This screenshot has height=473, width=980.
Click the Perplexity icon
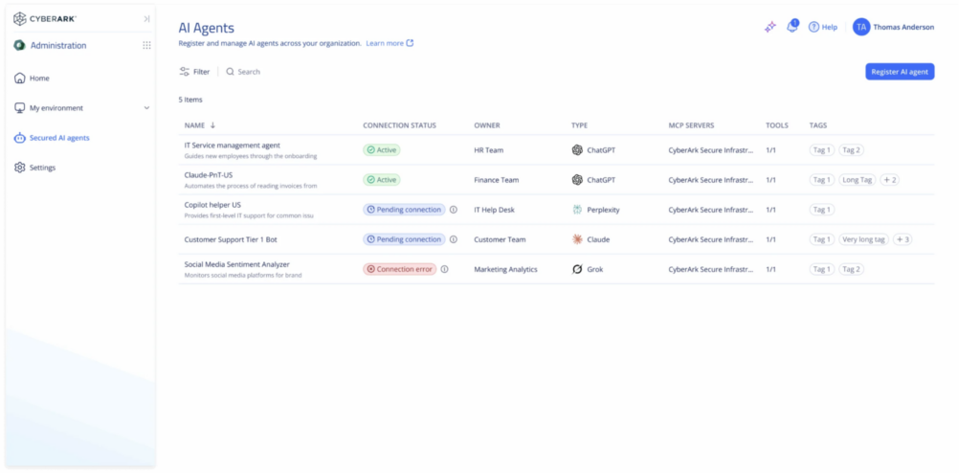[577, 210]
